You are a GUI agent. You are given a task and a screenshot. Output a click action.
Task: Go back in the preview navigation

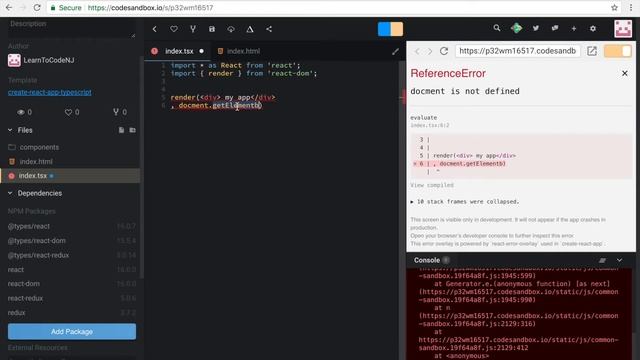coord(417,51)
